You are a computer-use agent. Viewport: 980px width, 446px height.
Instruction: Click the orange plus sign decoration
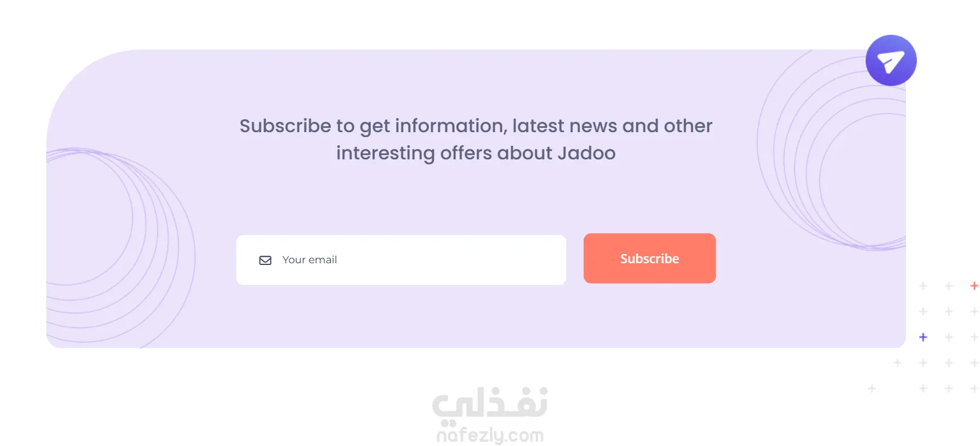[x=974, y=286]
